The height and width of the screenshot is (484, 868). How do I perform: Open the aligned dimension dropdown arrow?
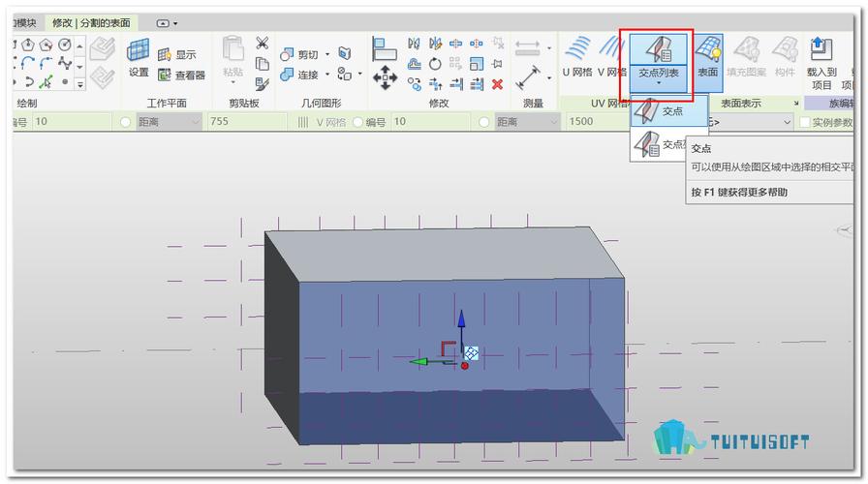(x=549, y=48)
